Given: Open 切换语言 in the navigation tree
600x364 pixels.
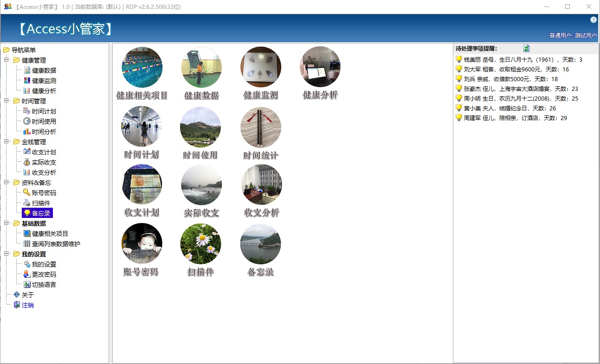Looking at the screenshot, I should 44,285.
